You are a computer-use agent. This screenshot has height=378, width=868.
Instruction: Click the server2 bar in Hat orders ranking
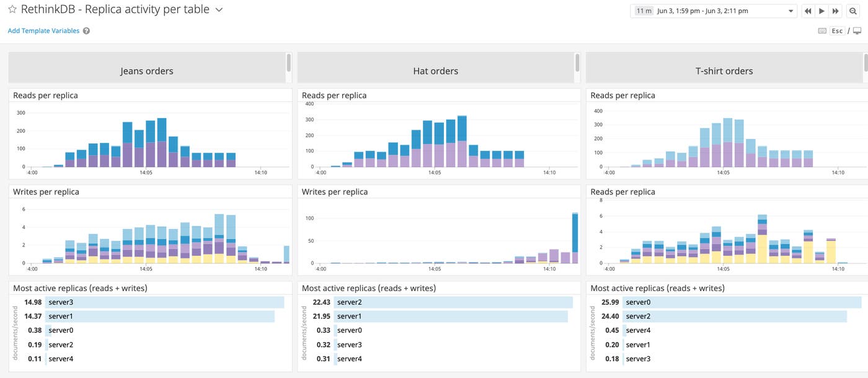(x=453, y=302)
